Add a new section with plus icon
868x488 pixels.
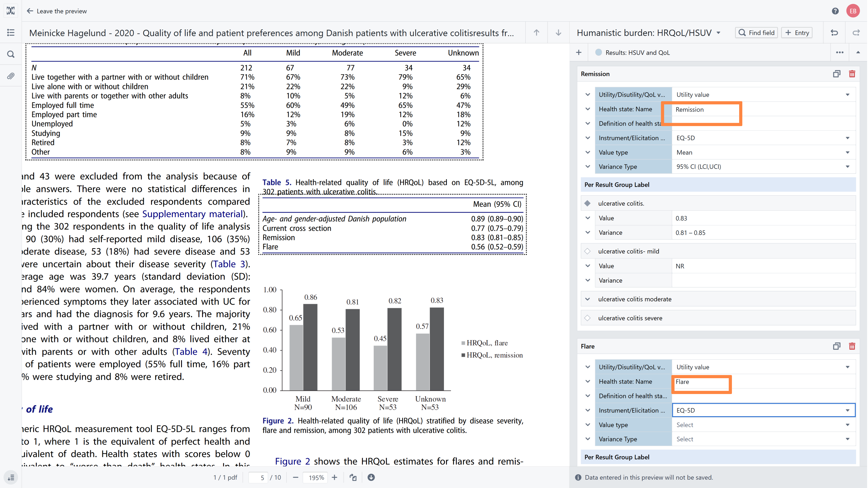point(579,53)
